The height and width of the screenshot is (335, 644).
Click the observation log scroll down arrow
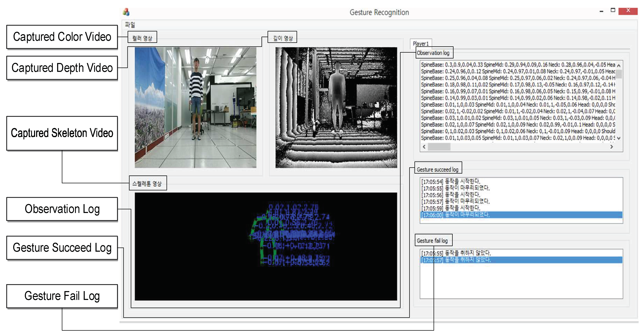pyautogui.click(x=619, y=138)
